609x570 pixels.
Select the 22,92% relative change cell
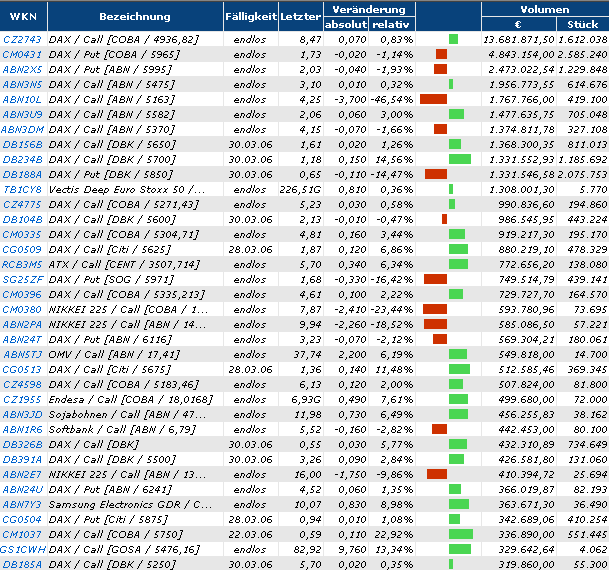394,534
